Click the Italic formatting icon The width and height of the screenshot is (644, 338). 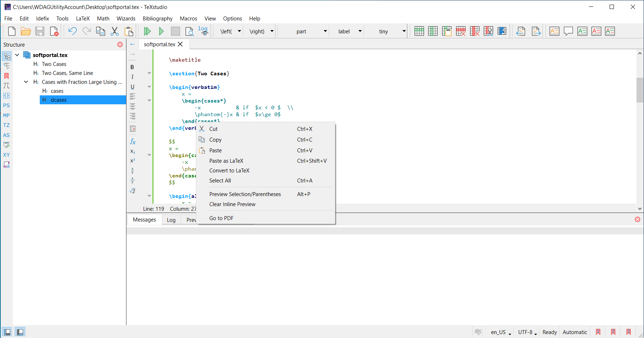[x=132, y=77]
